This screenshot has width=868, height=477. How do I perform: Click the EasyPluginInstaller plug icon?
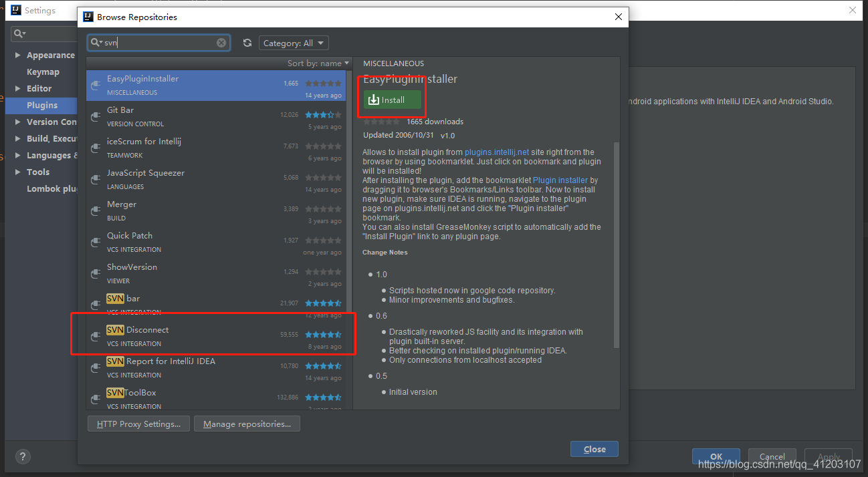coord(96,86)
